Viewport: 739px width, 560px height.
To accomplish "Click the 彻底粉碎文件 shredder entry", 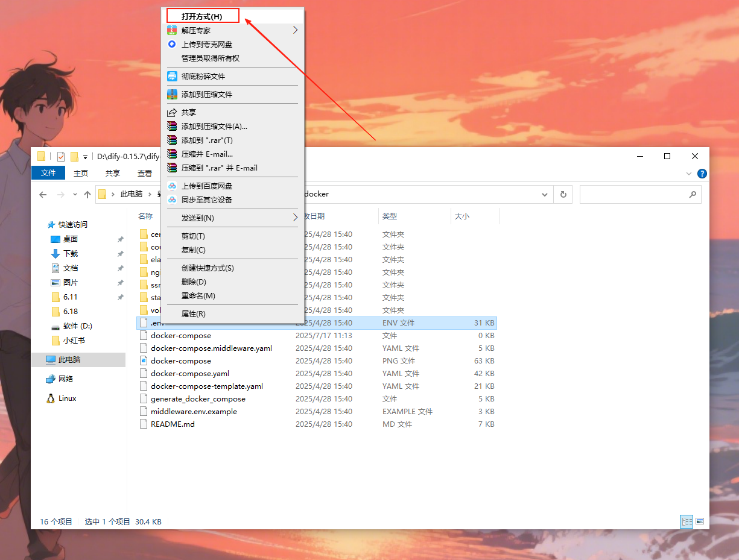I will coord(203,77).
